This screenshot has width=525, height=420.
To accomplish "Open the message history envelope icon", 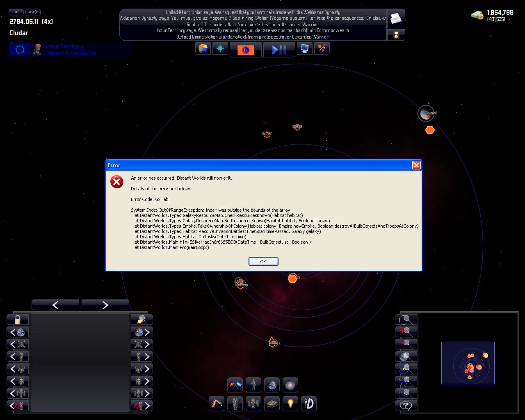I will click(x=396, y=18).
